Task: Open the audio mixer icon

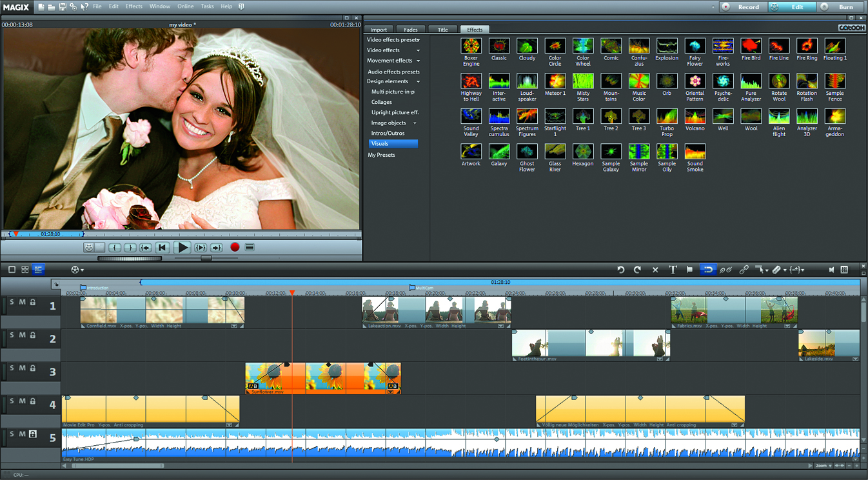Action: tap(844, 270)
